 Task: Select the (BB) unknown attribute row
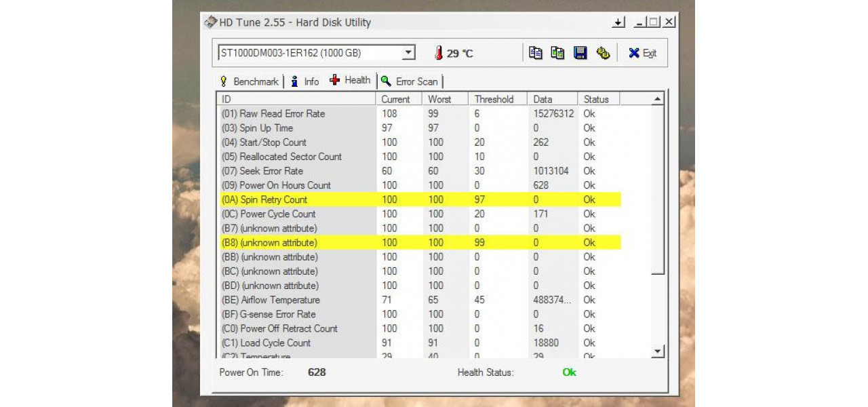419,257
